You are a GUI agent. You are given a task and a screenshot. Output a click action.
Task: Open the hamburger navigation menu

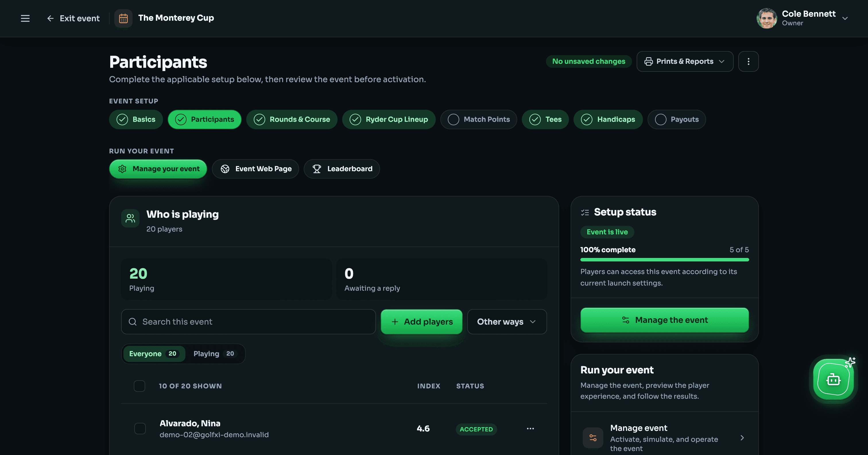coord(25,18)
